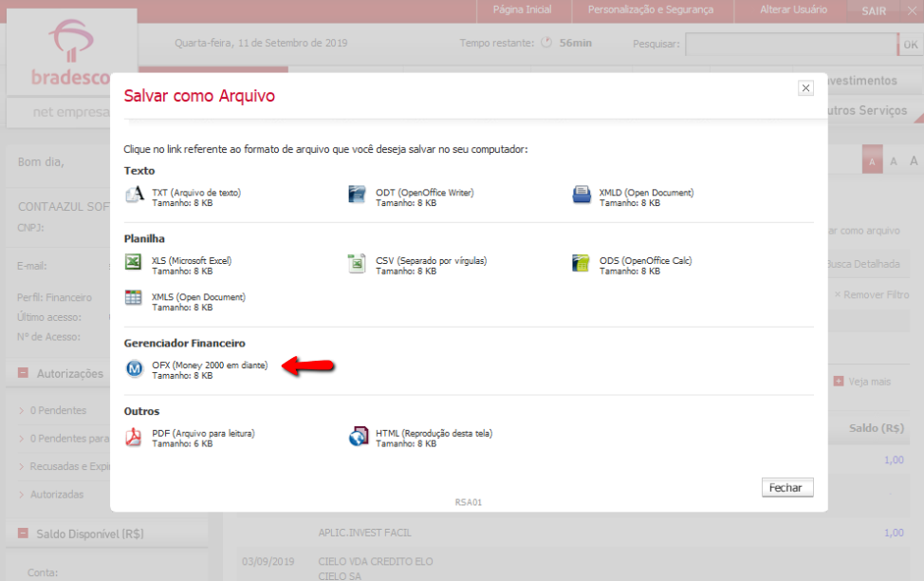Collapse the Autorizações section
The height and width of the screenshot is (581, 924).
[23, 373]
